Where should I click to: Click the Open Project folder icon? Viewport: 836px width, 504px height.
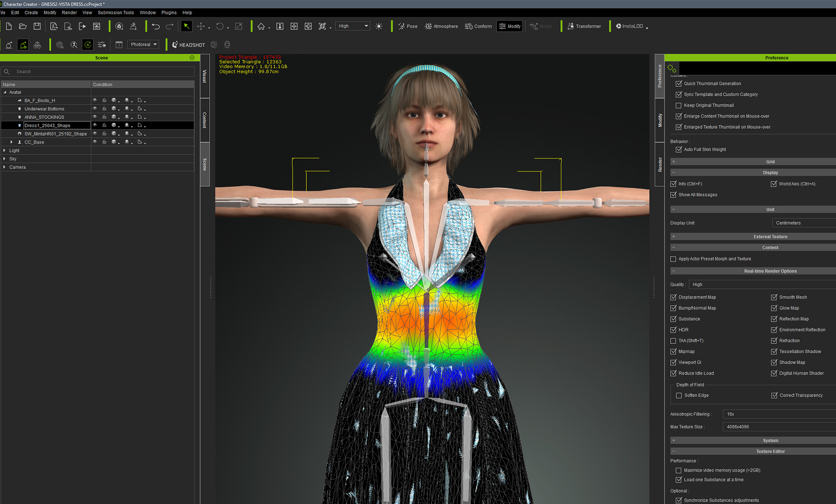point(23,27)
